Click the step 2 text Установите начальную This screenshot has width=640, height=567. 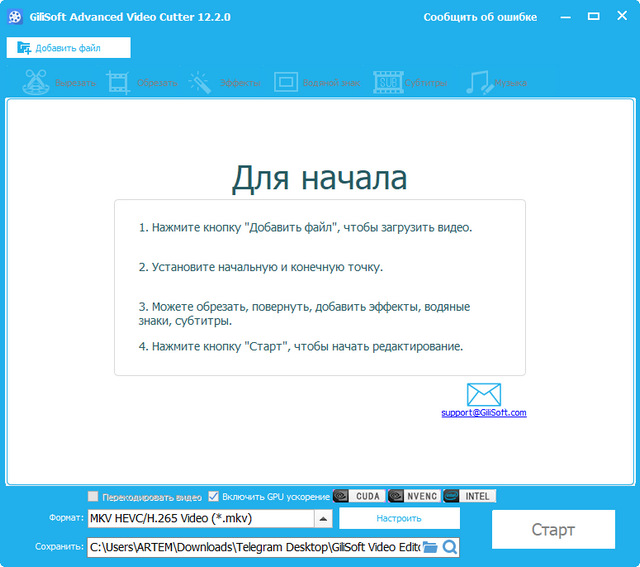[261, 267]
